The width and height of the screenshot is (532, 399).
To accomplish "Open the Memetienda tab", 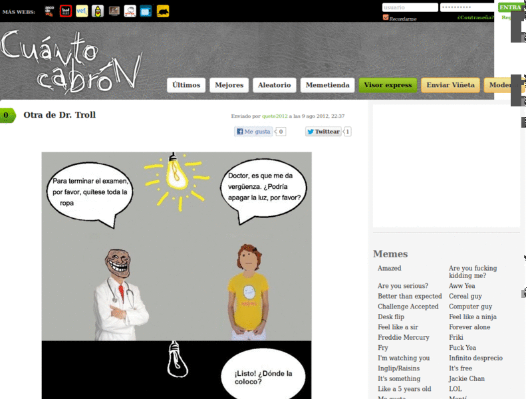I will 327,85.
